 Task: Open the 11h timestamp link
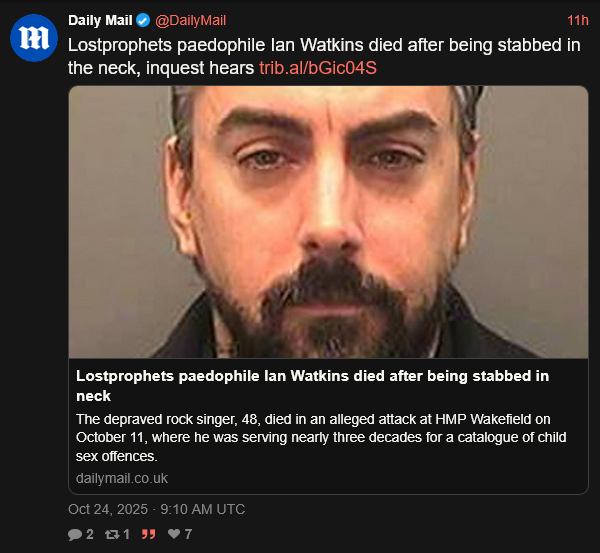point(577,20)
